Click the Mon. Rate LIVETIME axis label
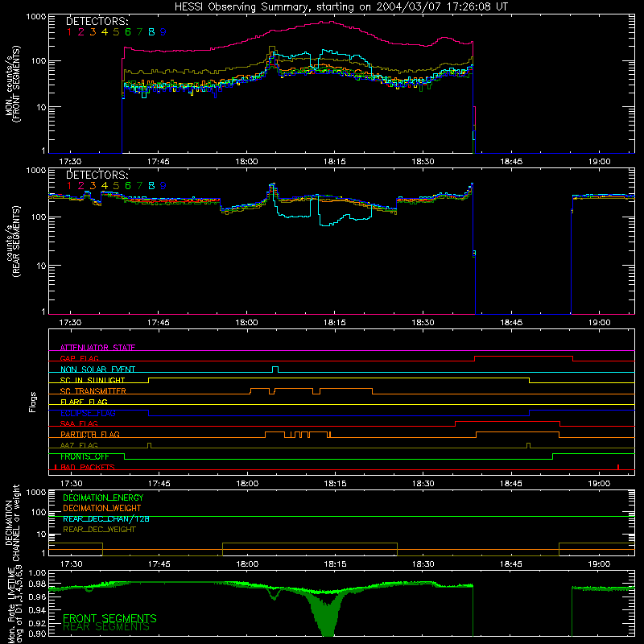The image size is (644, 644). click(x=12, y=604)
